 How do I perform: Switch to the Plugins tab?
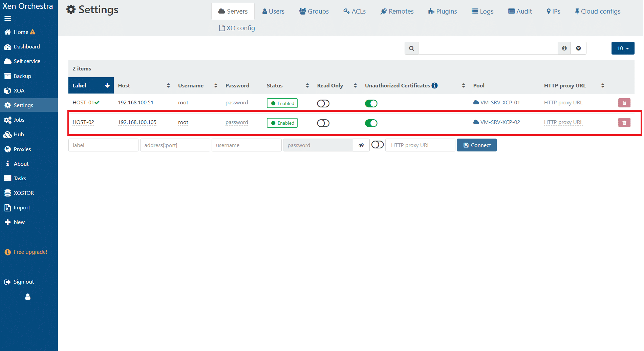(443, 11)
